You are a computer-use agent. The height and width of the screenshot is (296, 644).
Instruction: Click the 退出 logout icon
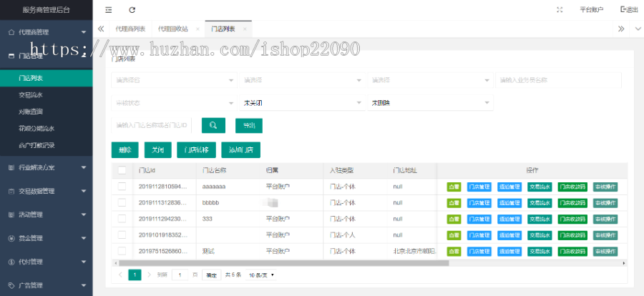629,9
